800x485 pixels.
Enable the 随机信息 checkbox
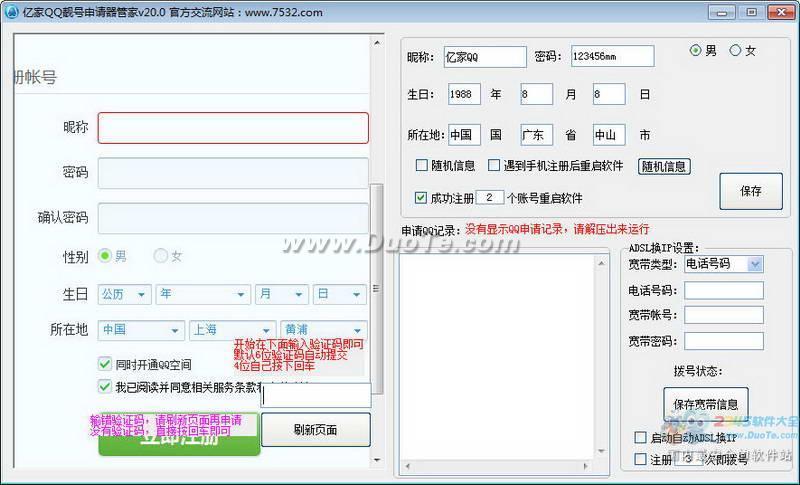pos(421,165)
